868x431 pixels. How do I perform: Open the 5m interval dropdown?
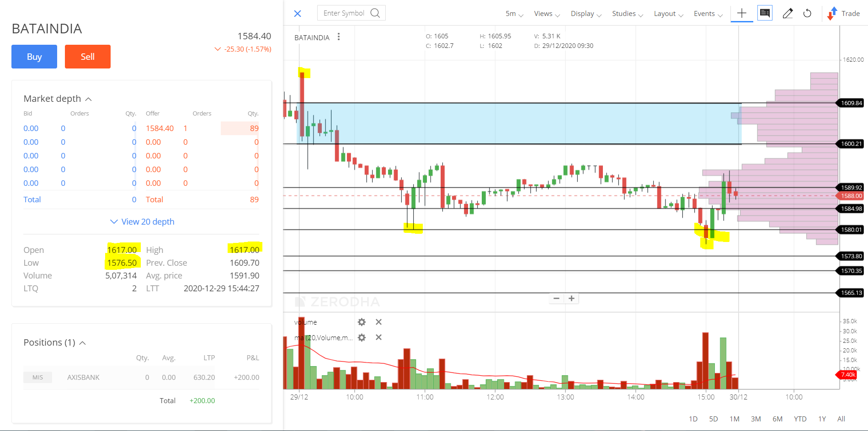coord(514,14)
